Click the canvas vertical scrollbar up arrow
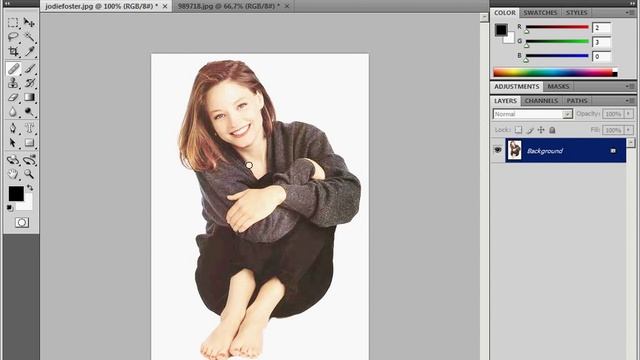This screenshot has height=360, width=640. [x=484, y=17]
